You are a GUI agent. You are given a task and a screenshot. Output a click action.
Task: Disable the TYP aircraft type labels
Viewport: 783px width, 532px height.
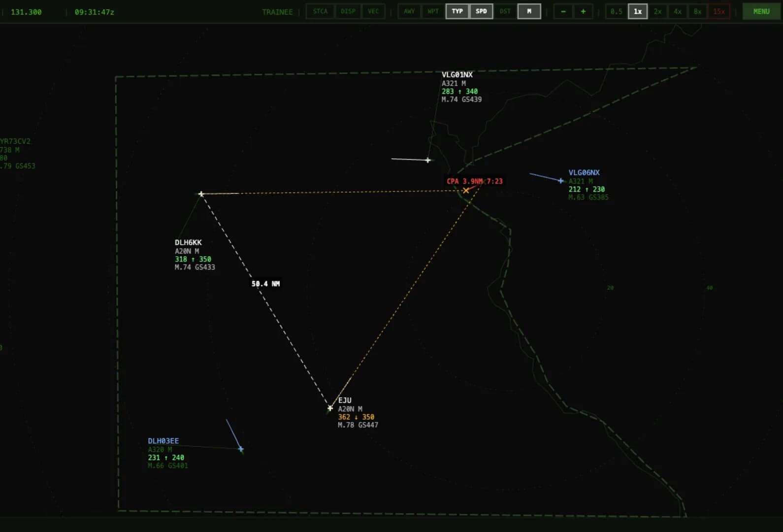[457, 11]
